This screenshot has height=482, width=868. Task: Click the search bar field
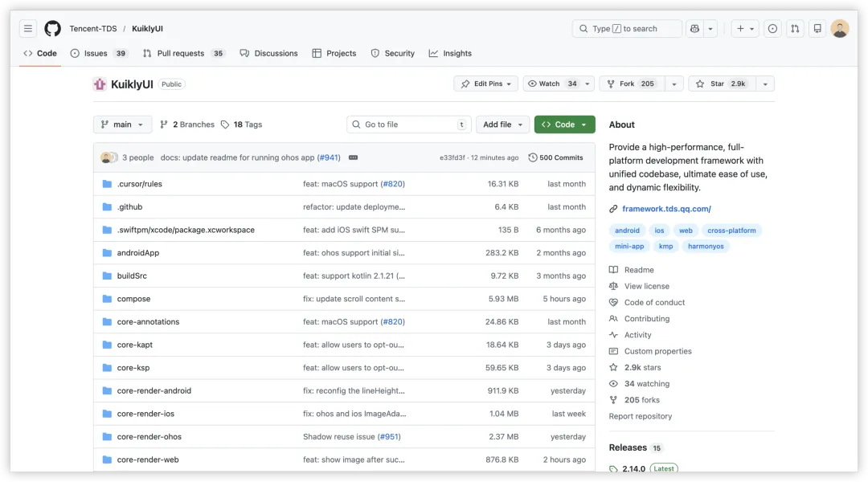(627, 28)
